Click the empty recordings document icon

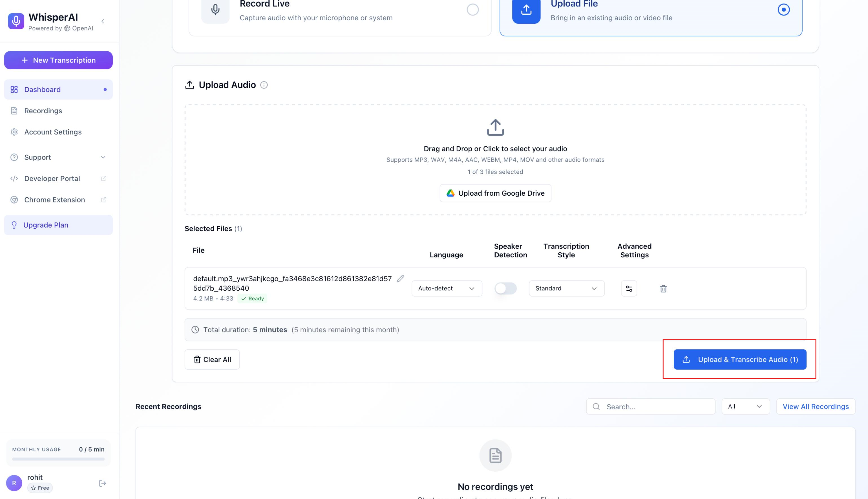pos(495,456)
